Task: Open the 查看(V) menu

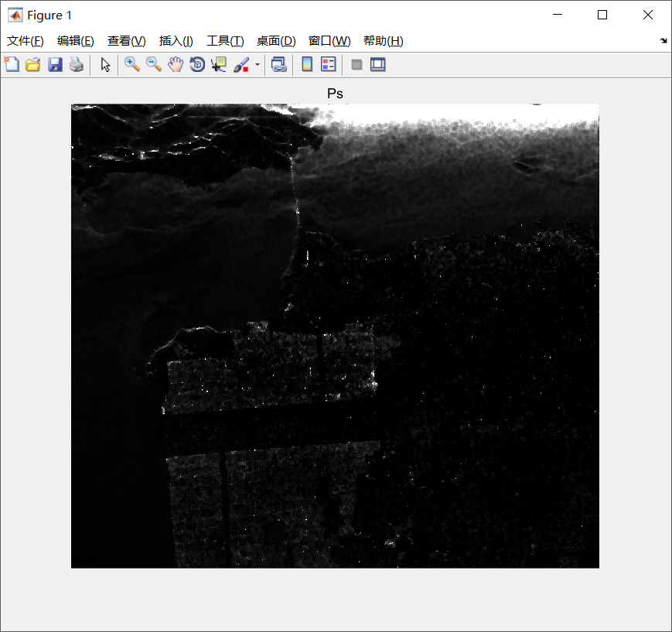Action: point(126,41)
